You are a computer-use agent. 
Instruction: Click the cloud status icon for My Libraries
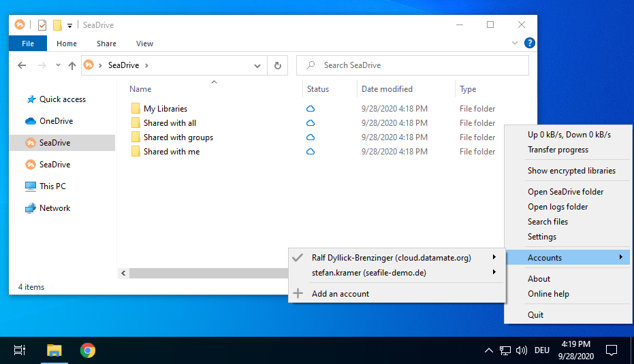click(x=310, y=109)
